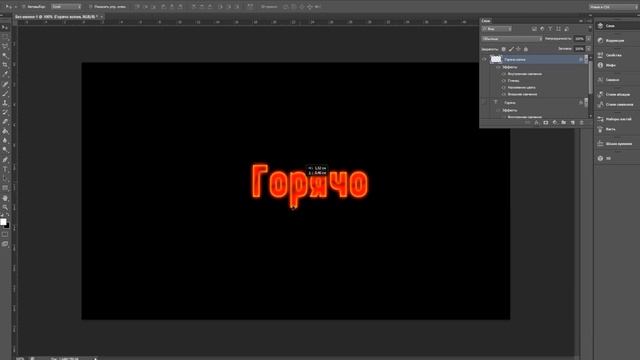Collapse effects of the Горячо text layer
Viewport: 640px width, 360px height.
(x=586, y=102)
